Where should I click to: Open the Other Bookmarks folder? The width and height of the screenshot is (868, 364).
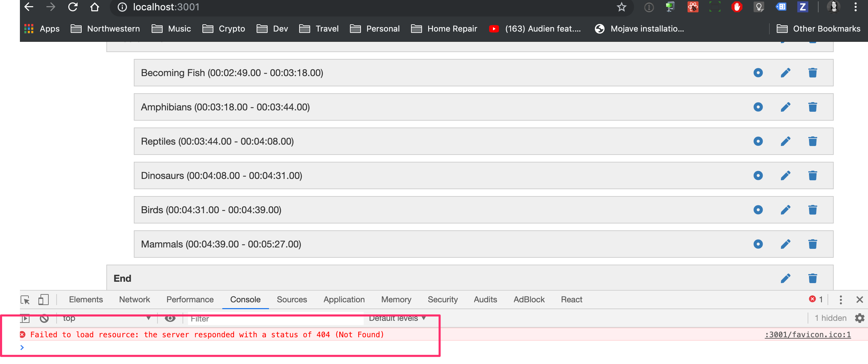point(821,29)
